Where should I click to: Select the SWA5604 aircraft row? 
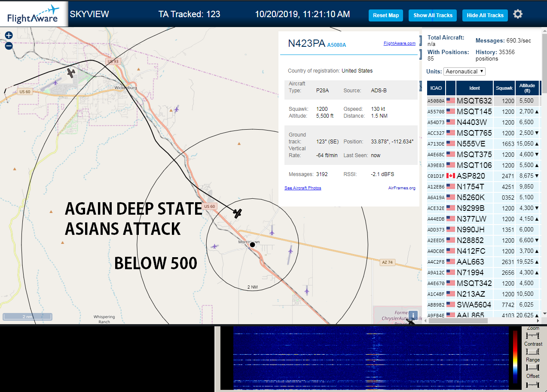[x=483, y=305]
